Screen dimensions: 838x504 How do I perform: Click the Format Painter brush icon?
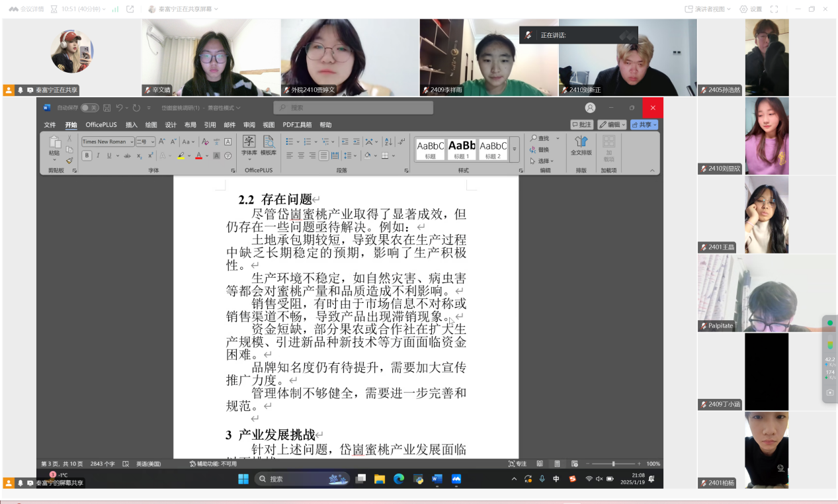[69, 161]
